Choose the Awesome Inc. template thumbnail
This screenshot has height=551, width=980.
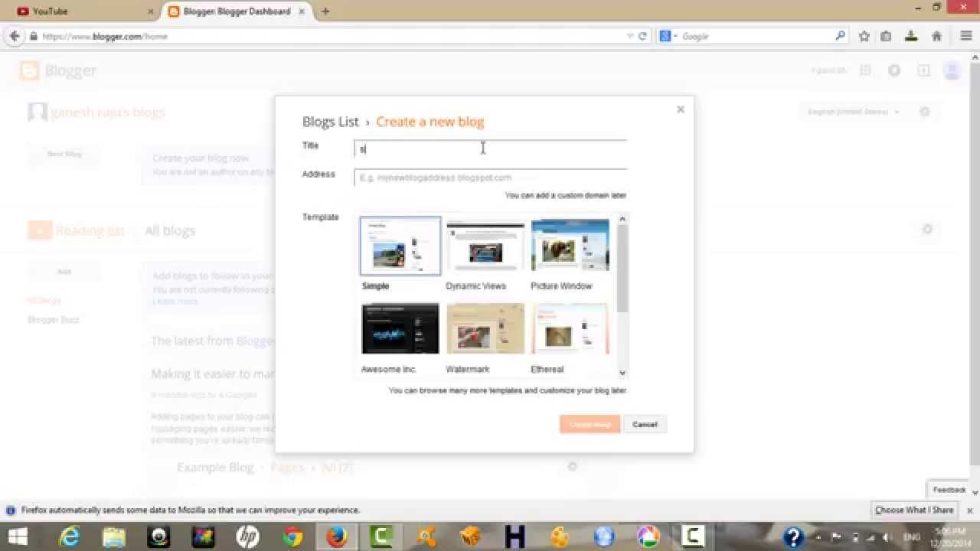click(400, 329)
